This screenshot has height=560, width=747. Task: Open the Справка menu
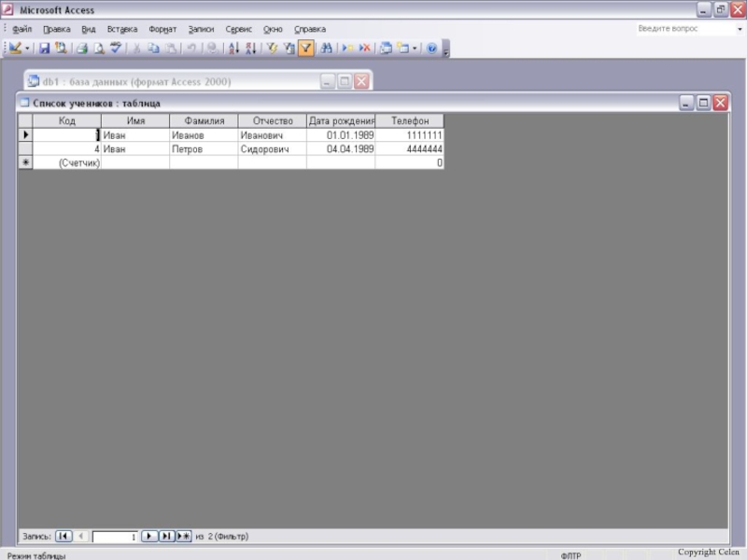[310, 29]
